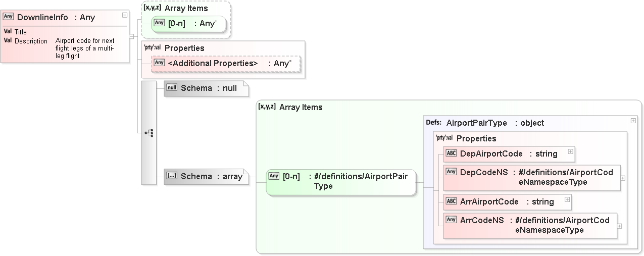Viewport: 644px width, 256px height.
Task: Select 'DepAirportCode : string' property
Action: (509, 154)
